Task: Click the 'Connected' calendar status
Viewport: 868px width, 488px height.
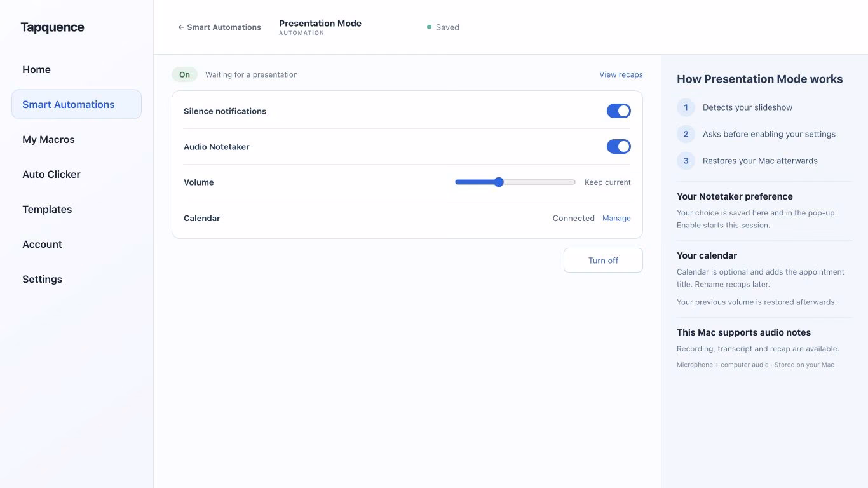Action: (574, 218)
